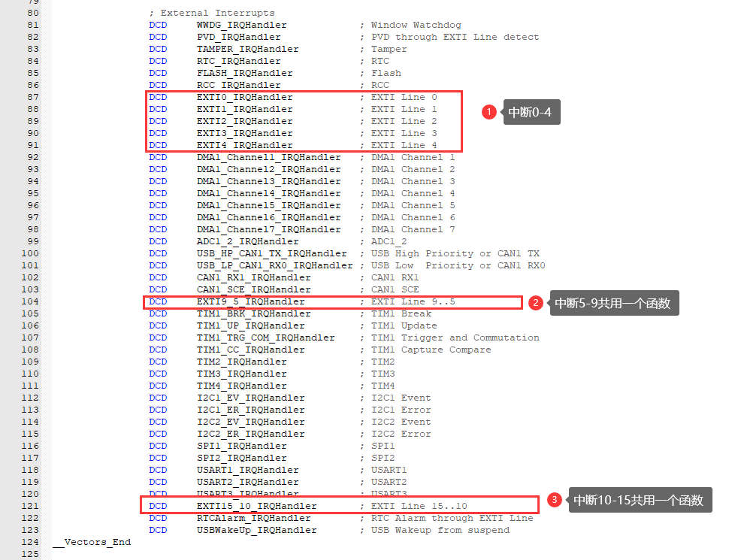729x560 pixels.
Task: Click I2C1_EV_IRQHandler entry
Action: pos(250,398)
